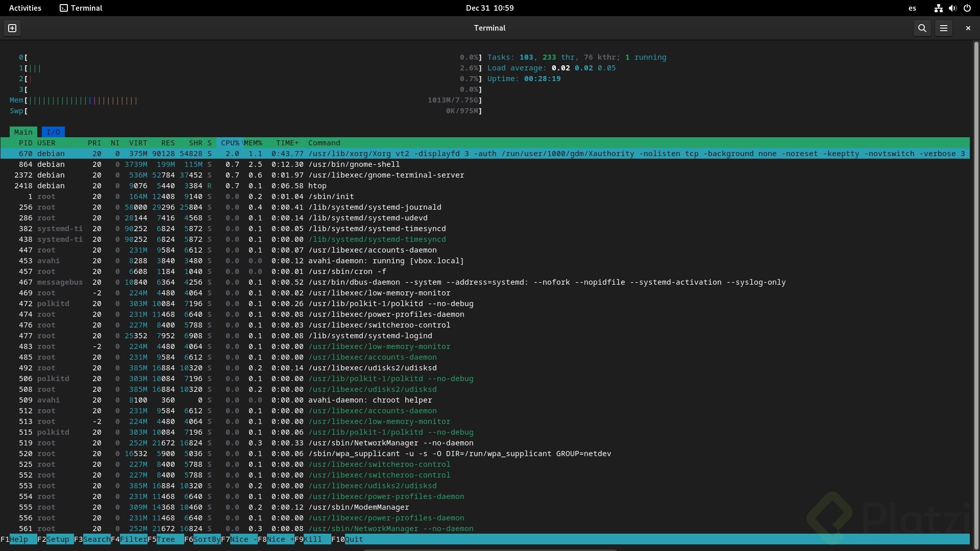Click F2 Setup in htop footer
The width and height of the screenshot is (980, 551).
click(55, 539)
